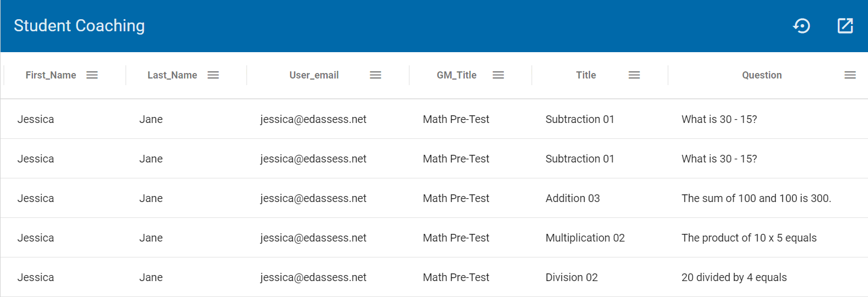Sort by the User_email column header
The width and height of the screenshot is (868, 297).
coord(314,75)
